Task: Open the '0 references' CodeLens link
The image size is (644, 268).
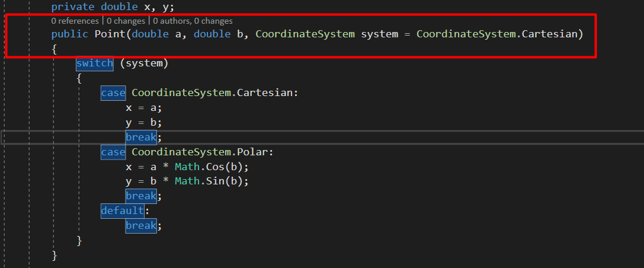Action: click(75, 21)
